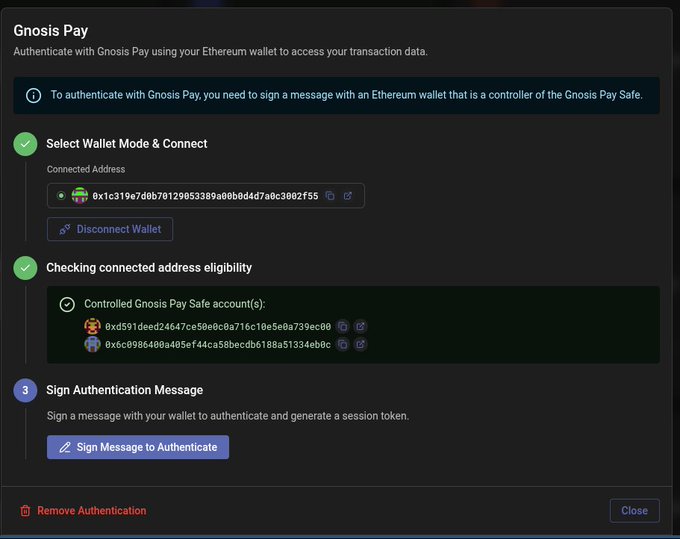
Task: Click the blue avatar of Safe 0x6c098640…
Action: (x=92, y=344)
